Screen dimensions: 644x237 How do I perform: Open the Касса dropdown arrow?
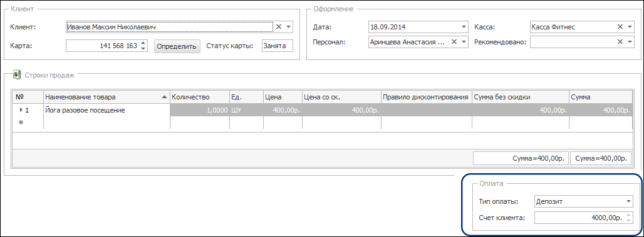[x=630, y=27]
